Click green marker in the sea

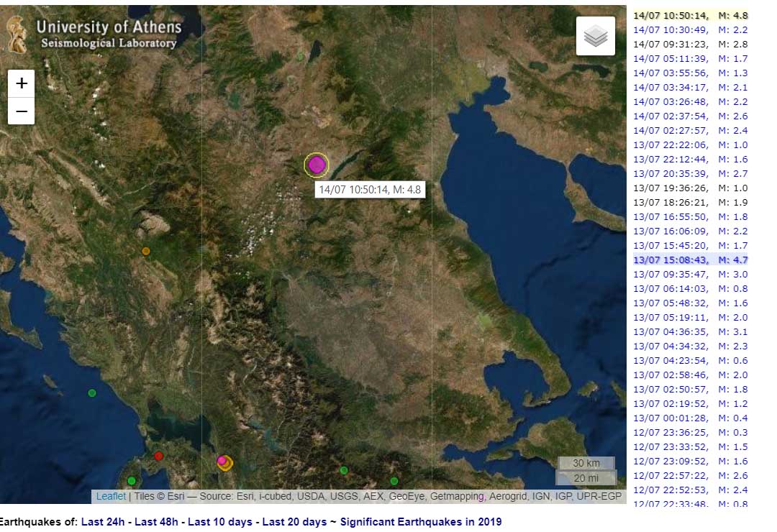92,393
